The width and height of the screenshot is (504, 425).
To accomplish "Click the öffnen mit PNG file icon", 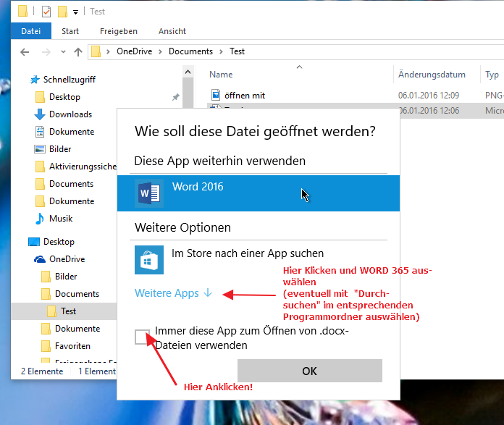I will pyautogui.click(x=216, y=95).
